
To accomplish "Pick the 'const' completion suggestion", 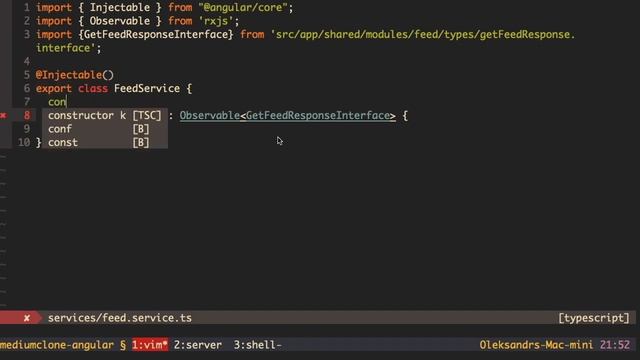I will (x=105, y=142).
